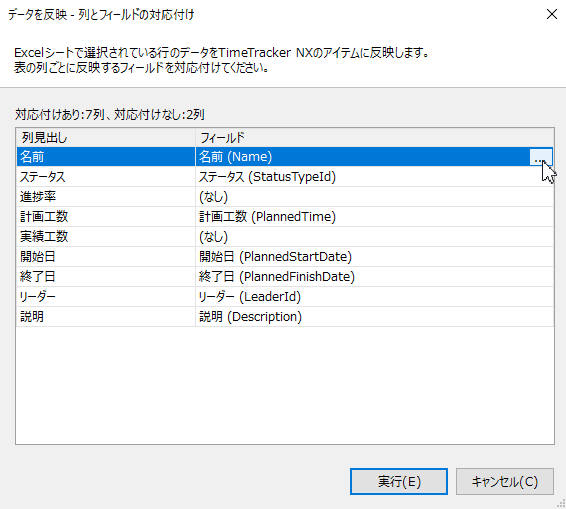Click the 実行(E) button
566x509 pixels.
(399, 481)
